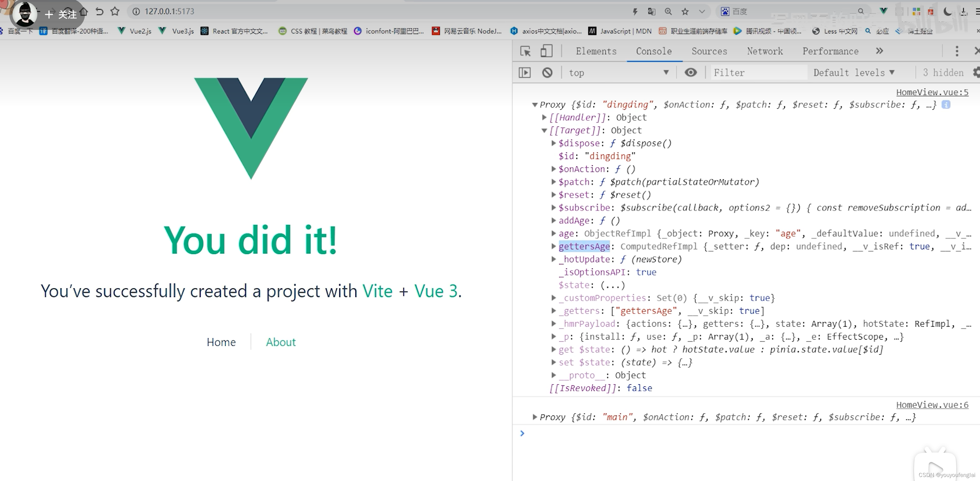
Task: Click the + 关注 follow button
Action: pos(60,14)
